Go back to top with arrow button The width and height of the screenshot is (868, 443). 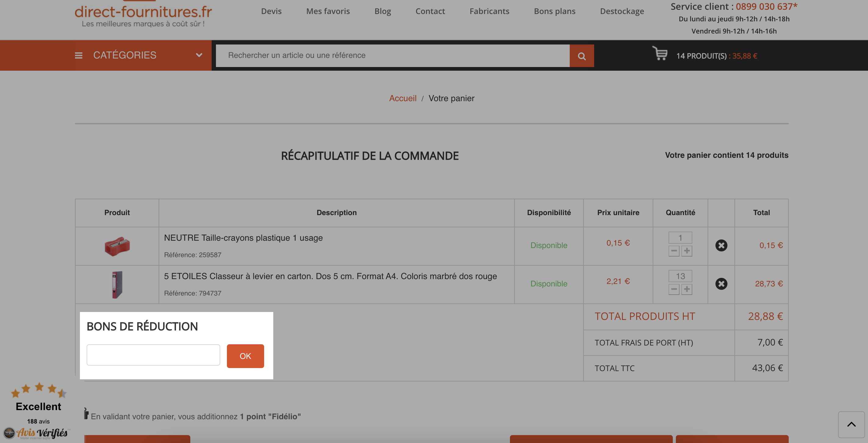[x=851, y=424]
